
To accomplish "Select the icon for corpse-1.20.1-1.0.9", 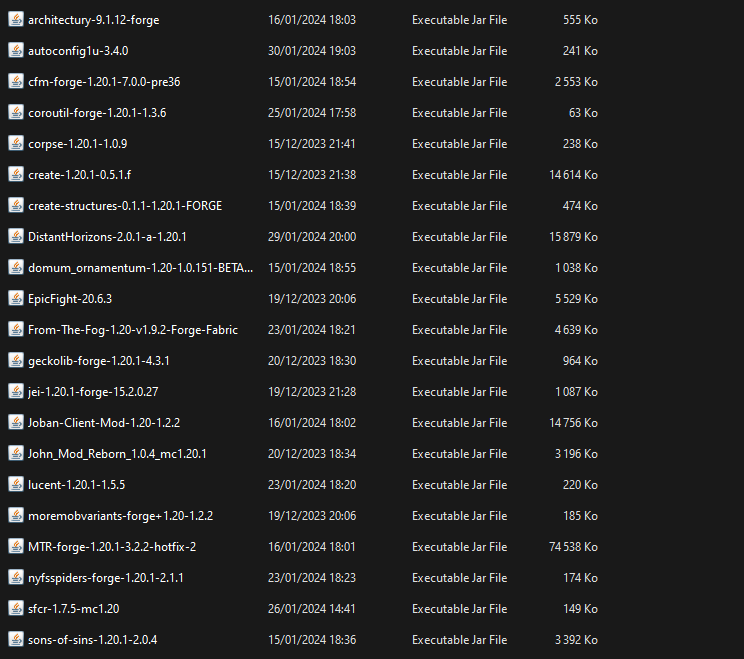I will pos(16,143).
